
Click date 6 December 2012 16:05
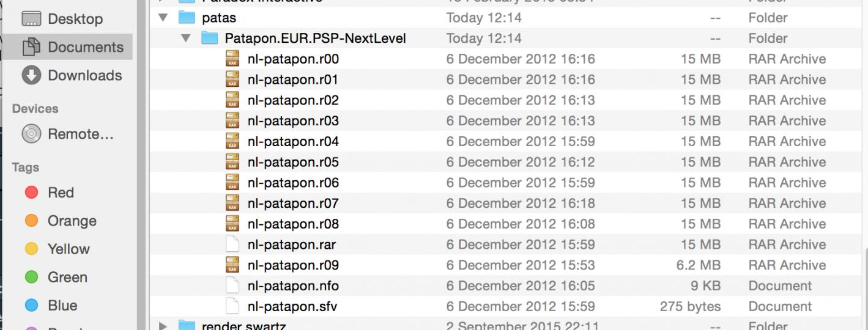click(521, 286)
